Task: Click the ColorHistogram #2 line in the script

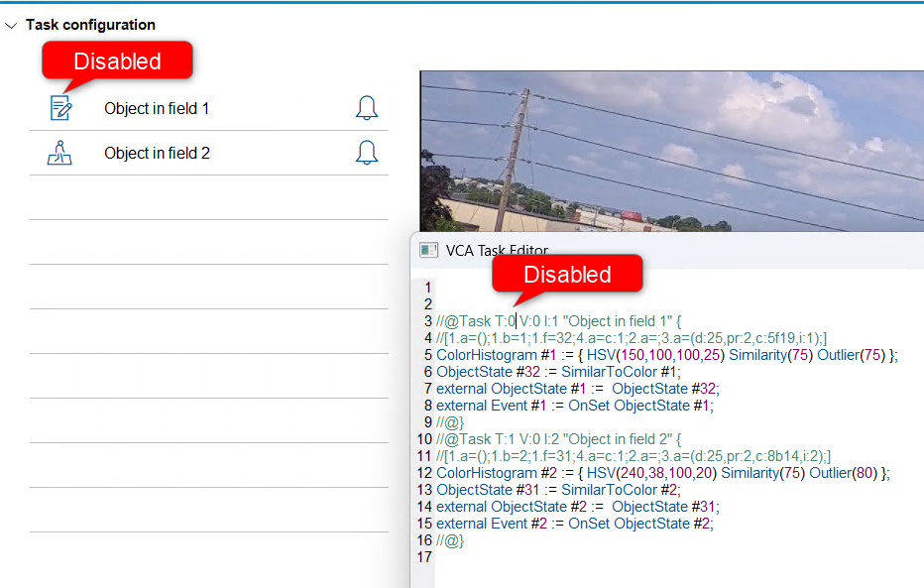Action: 663,473
